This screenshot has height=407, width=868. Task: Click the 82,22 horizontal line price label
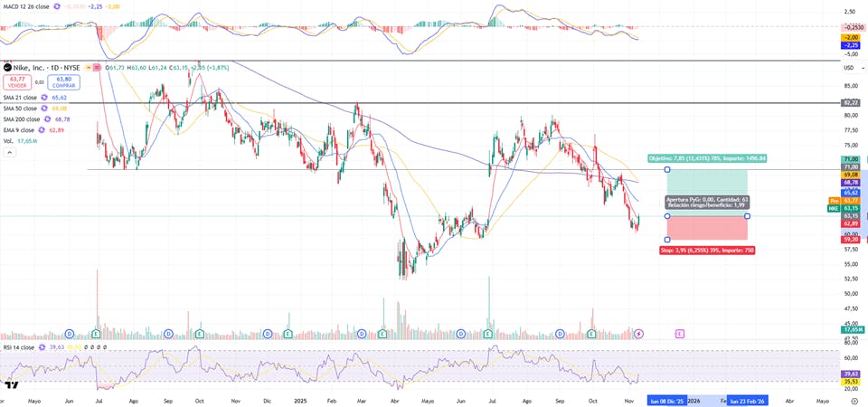pyautogui.click(x=850, y=102)
